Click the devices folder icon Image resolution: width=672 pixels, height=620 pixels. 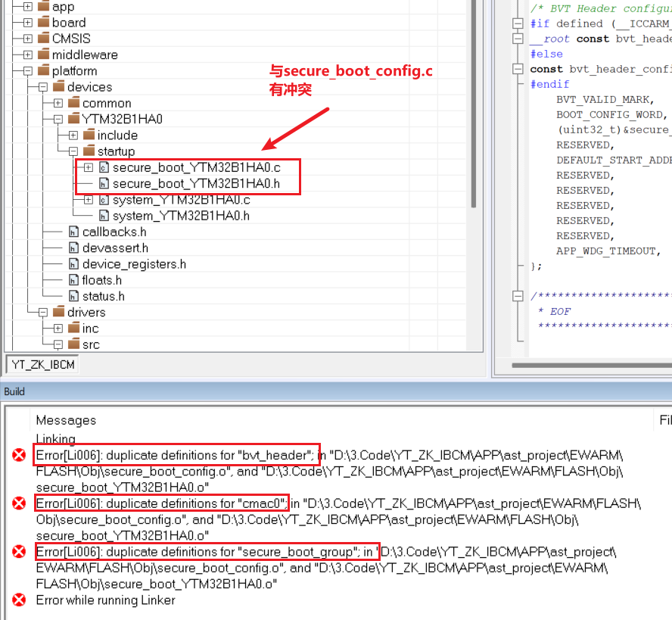[59, 86]
